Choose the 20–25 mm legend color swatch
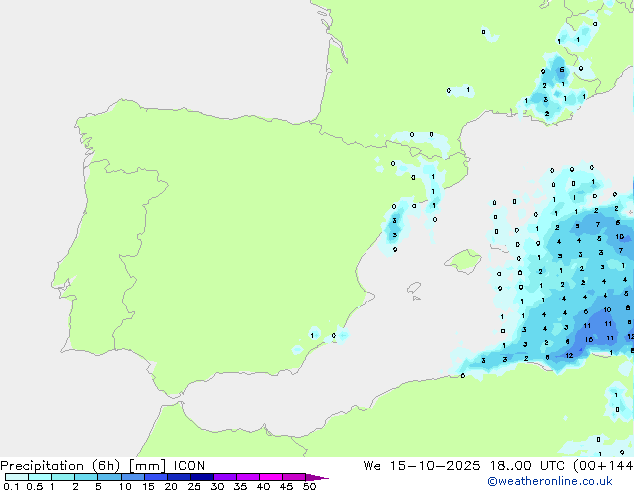 pyautogui.click(x=178, y=477)
